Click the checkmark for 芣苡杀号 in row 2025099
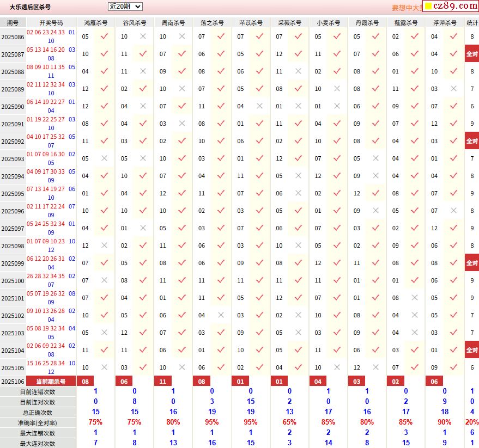 pyautogui.click(x=259, y=262)
